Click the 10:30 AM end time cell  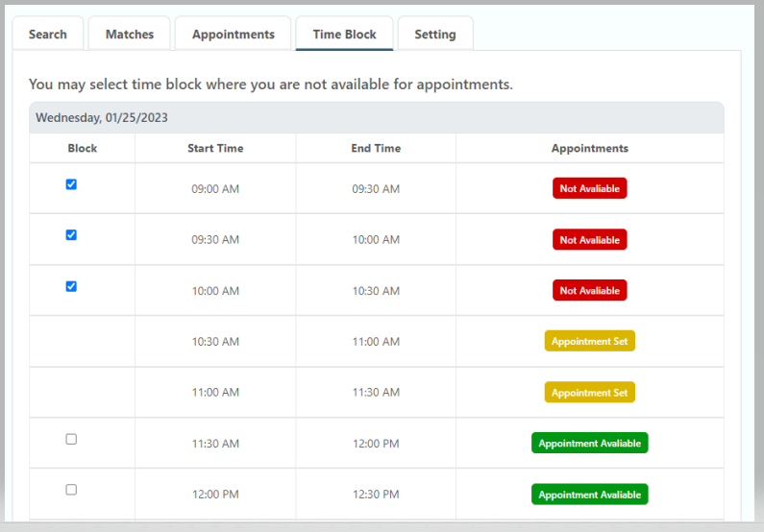(x=376, y=291)
